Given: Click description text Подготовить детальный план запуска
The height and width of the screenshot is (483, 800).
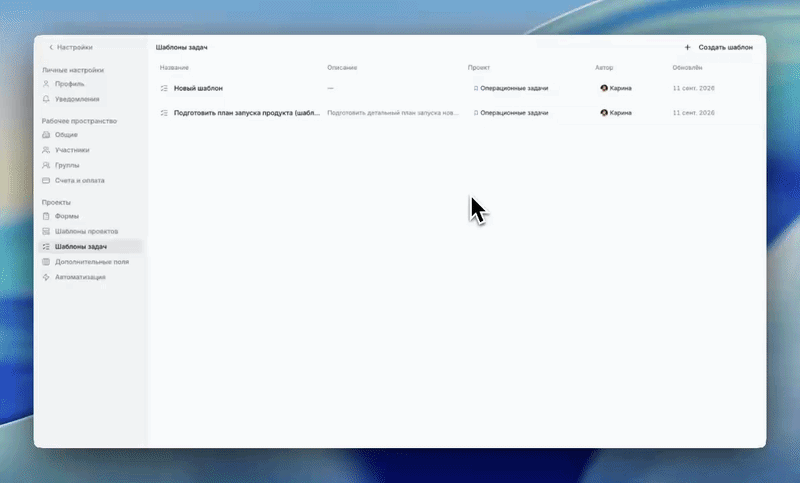Looking at the screenshot, I should [393, 113].
